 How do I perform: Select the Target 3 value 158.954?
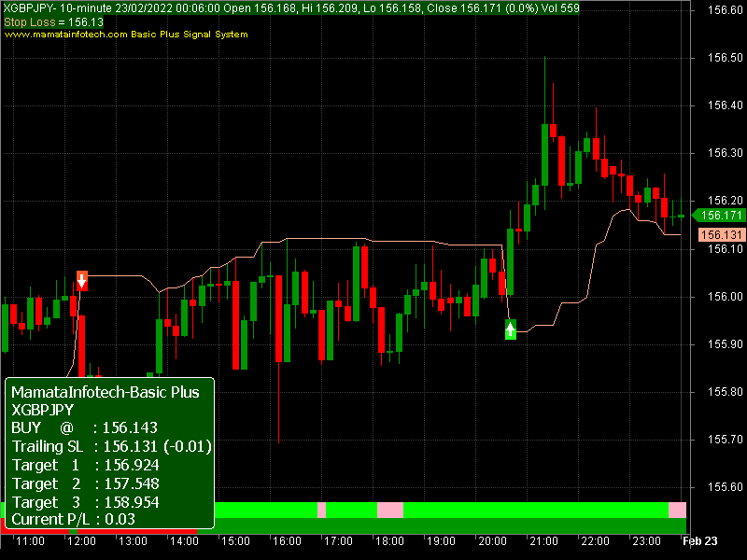pyautogui.click(x=132, y=502)
